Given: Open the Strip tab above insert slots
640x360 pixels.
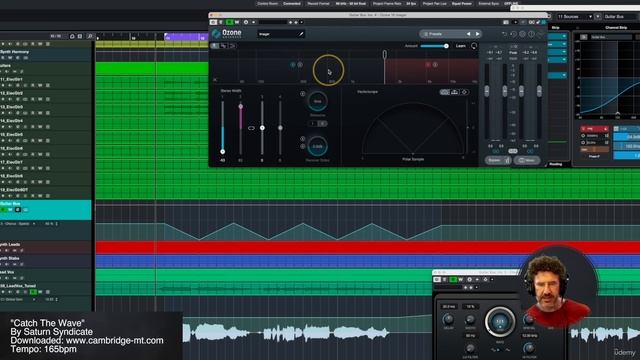Looking at the screenshot, I should click(556, 28).
